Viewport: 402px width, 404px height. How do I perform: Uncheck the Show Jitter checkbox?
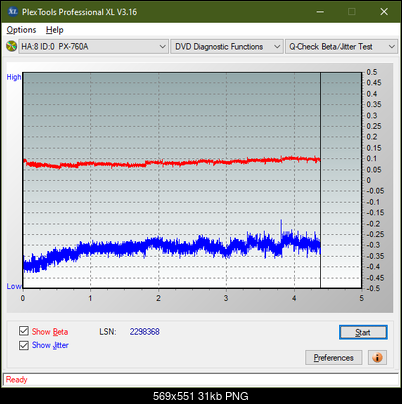click(x=24, y=345)
